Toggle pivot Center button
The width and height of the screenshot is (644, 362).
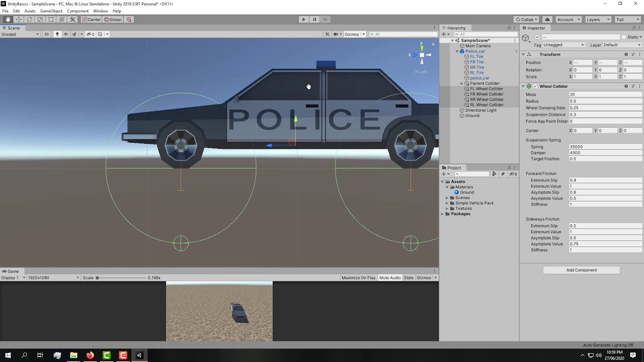click(92, 20)
